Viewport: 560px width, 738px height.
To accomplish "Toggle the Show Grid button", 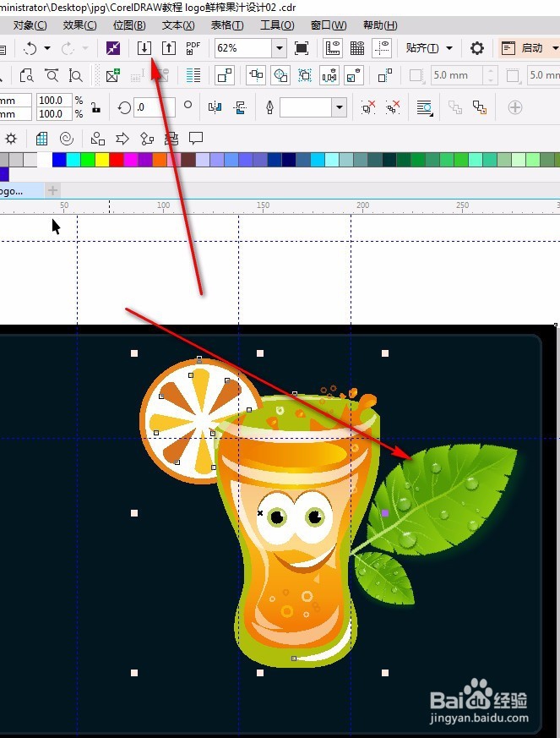I will click(x=357, y=48).
